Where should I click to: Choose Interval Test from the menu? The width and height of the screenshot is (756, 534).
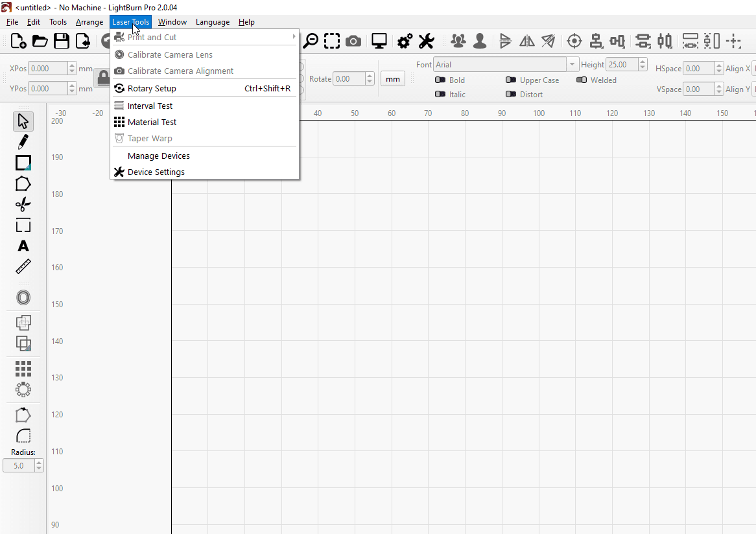pos(204,106)
